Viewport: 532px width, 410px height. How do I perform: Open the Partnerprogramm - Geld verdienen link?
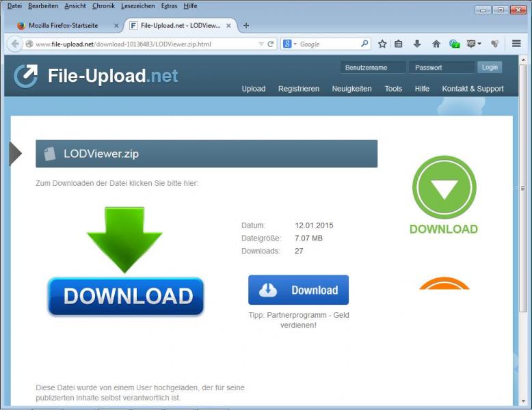tap(308, 320)
